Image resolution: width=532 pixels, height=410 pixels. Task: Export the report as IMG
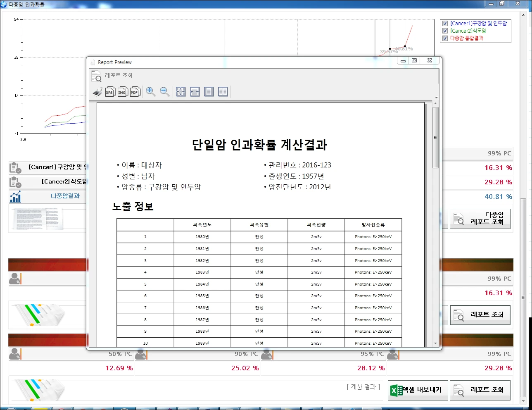122,92
